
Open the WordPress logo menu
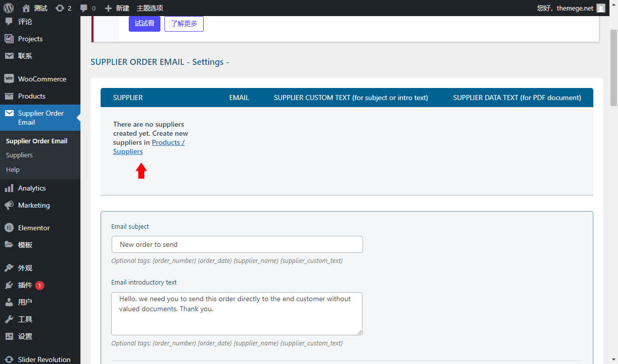point(8,8)
